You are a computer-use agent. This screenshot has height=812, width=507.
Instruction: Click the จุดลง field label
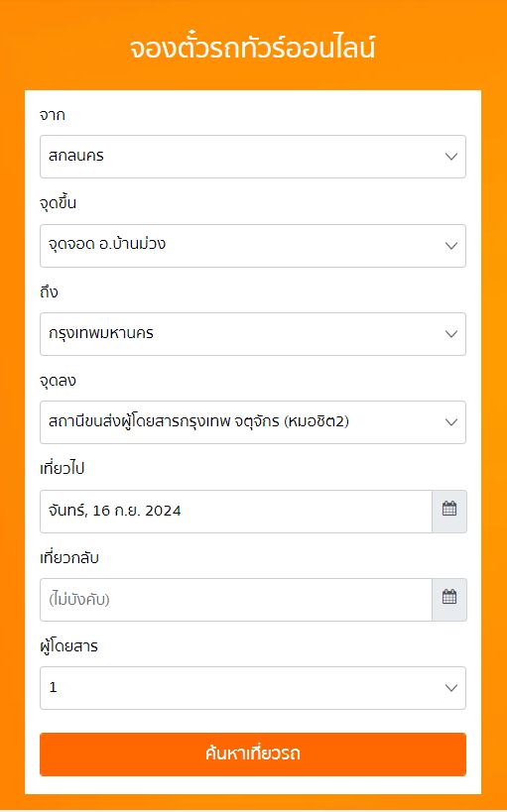tap(58, 381)
